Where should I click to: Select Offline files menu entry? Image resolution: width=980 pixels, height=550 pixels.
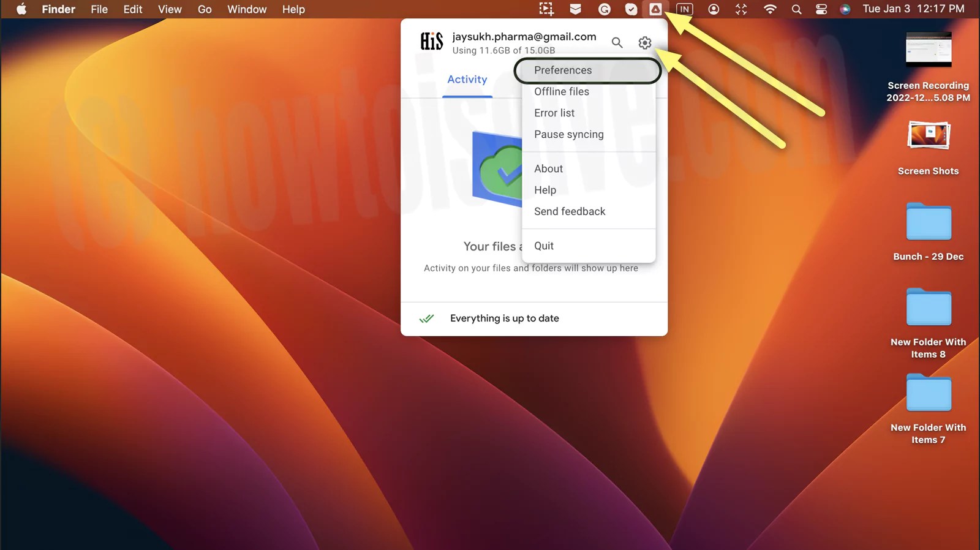(x=588, y=91)
